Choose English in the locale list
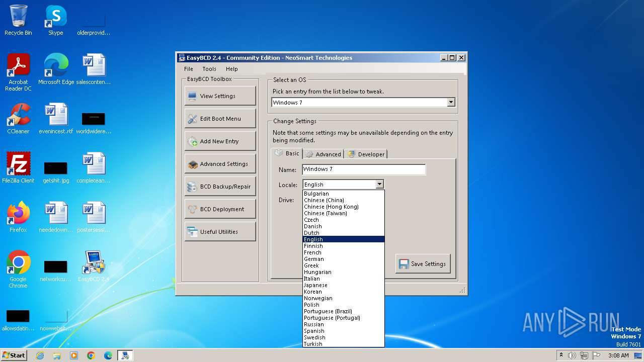 [x=344, y=239]
